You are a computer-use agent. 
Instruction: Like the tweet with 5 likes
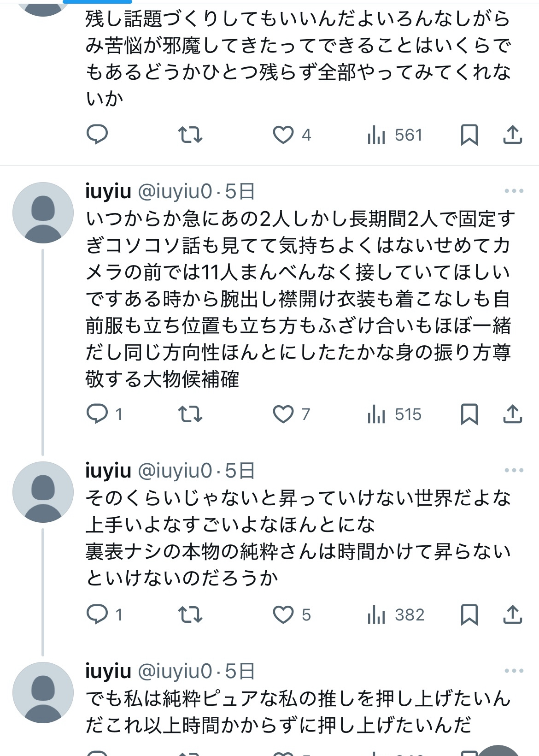[283, 615]
